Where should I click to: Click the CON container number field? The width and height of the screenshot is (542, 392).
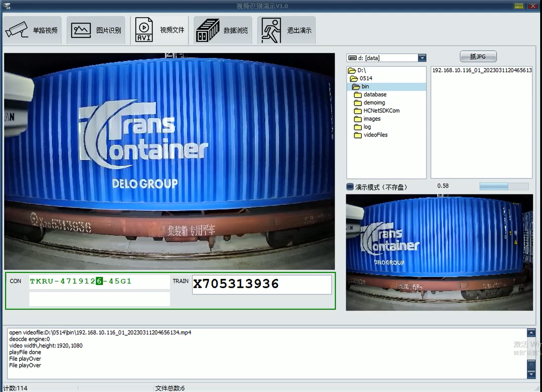99,282
